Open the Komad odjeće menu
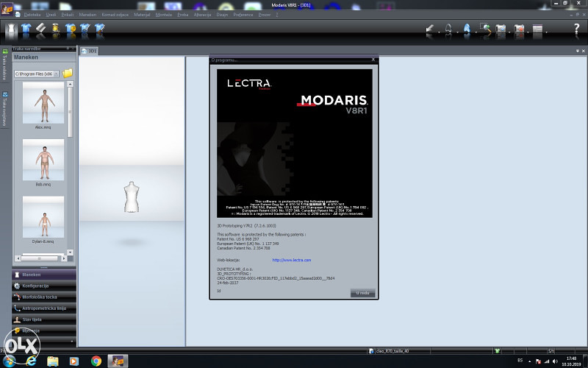Image resolution: width=588 pixels, height=368 pixels. tap(115, 15)
